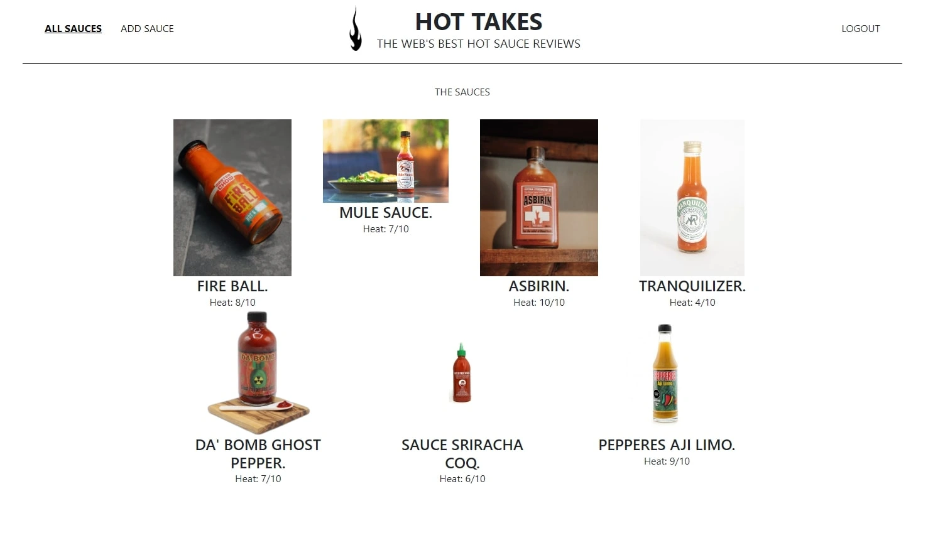Open the All Sauces page

point(73,29)
